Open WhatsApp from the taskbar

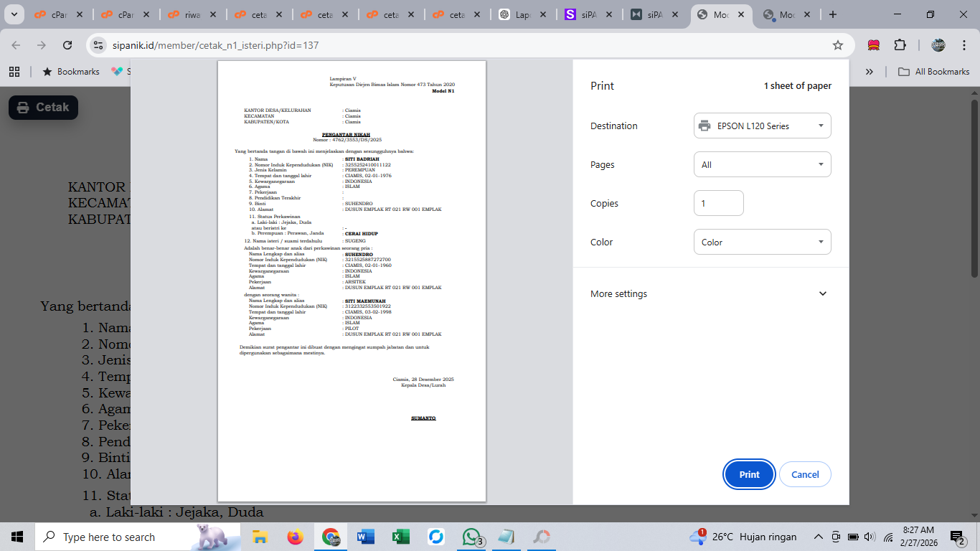pyautogui.click(x=471, y=537)
